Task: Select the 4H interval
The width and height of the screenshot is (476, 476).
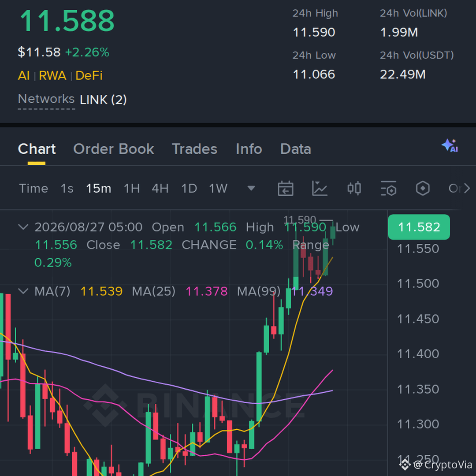Action: 160,188
